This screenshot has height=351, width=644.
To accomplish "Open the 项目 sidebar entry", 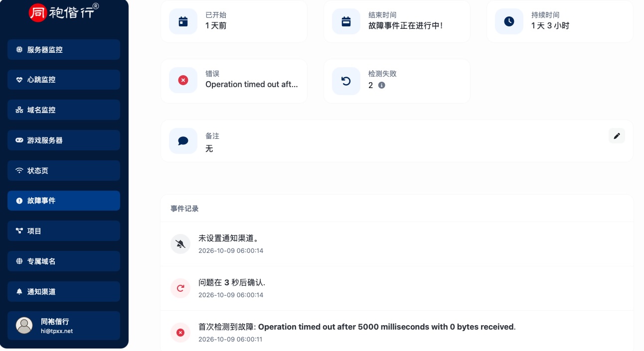I will [64, 231].
